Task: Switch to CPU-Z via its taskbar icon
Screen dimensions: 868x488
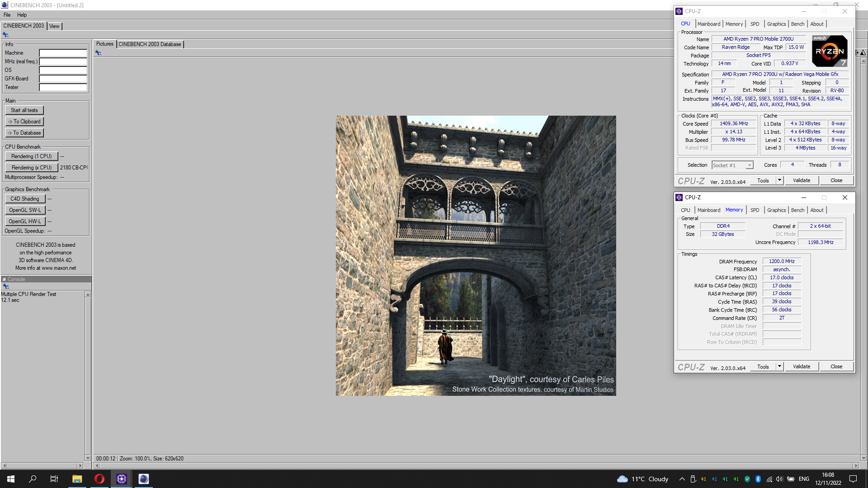Action: [122, 479]
